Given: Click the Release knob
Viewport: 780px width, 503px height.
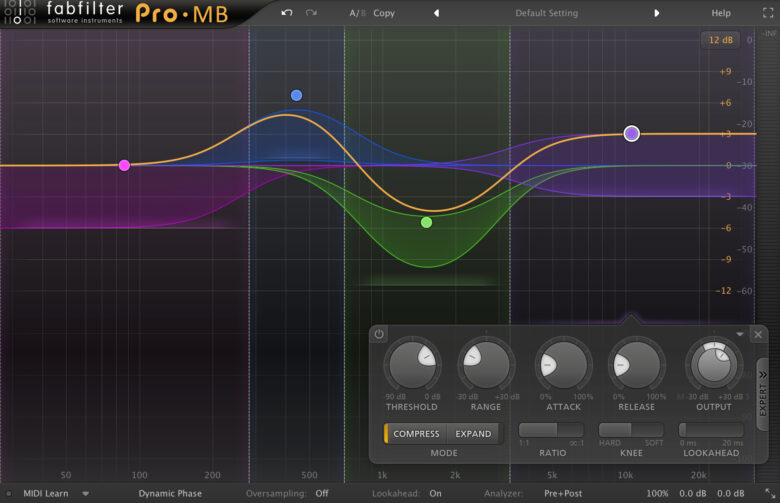Looking at the screenshot, I should tap(636, 365).
